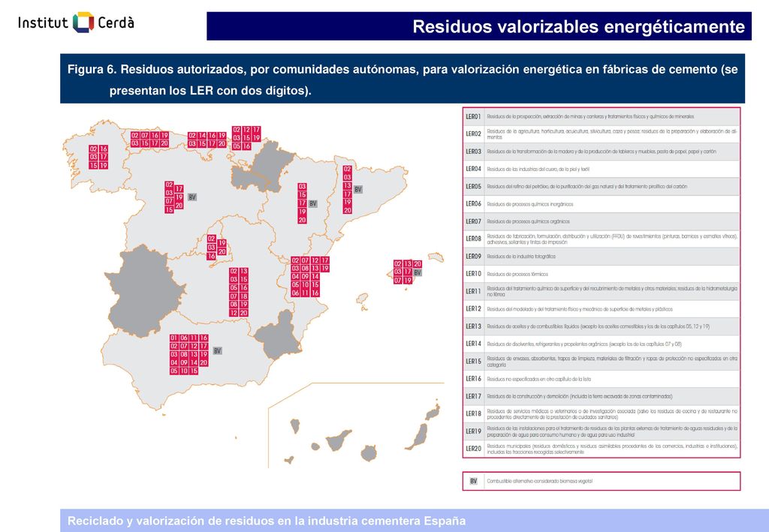This screenshot has height=532, width=769.
Task: Click the Menorca island on the map
Action: [436, 257]
